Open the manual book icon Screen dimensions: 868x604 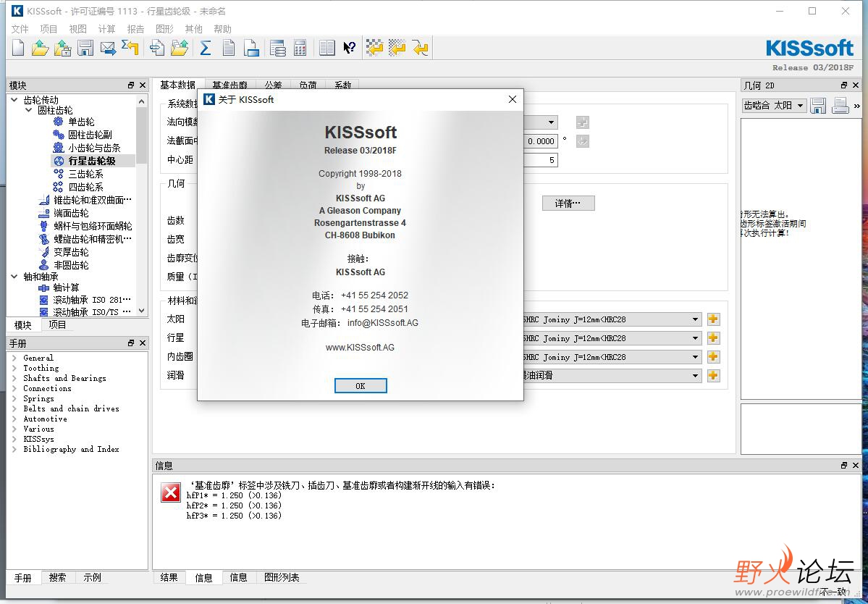coord(327,49)
